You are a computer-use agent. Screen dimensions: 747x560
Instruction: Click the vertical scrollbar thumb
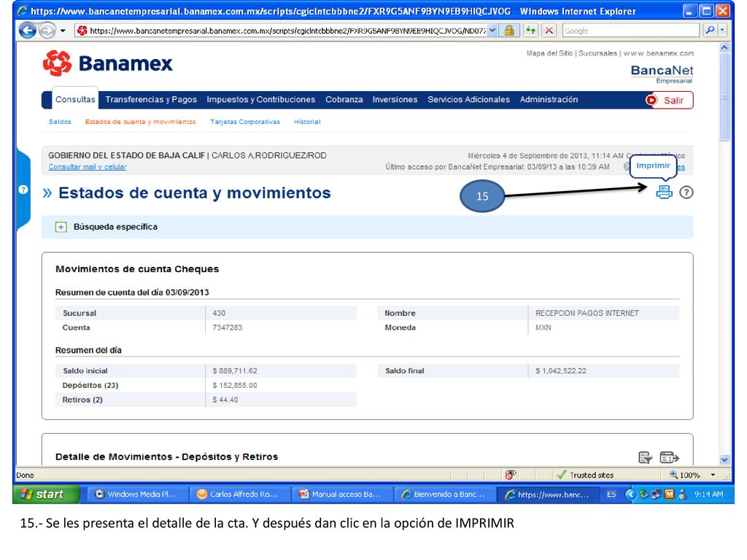[724, 98]
